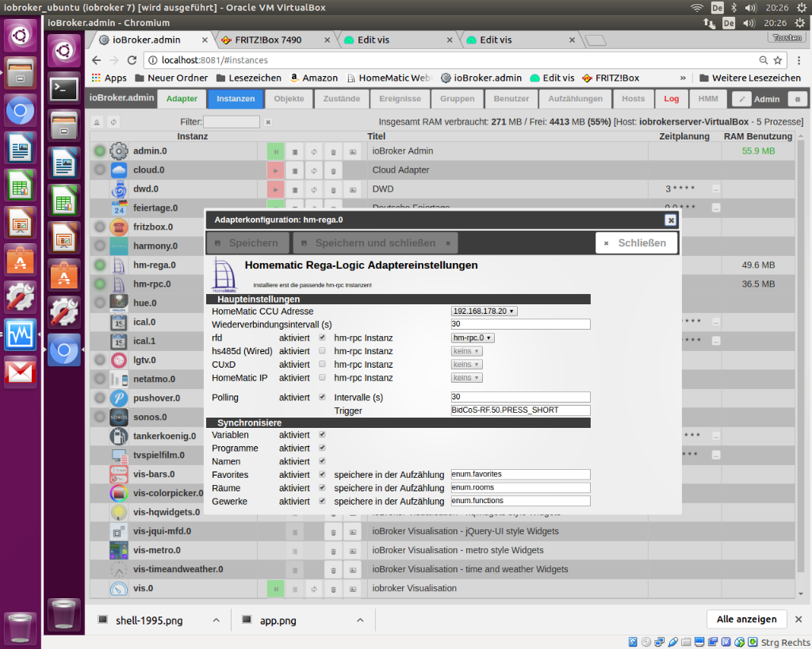
Task: Delete the admin.0 instance via trash icon
Action: click(x=333, y=151)
